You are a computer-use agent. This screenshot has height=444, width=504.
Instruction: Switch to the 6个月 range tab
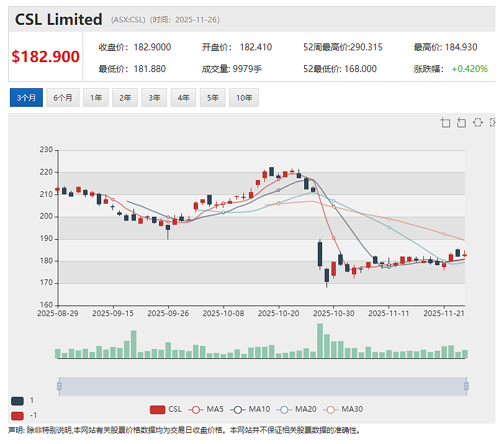tap(63, 97)
